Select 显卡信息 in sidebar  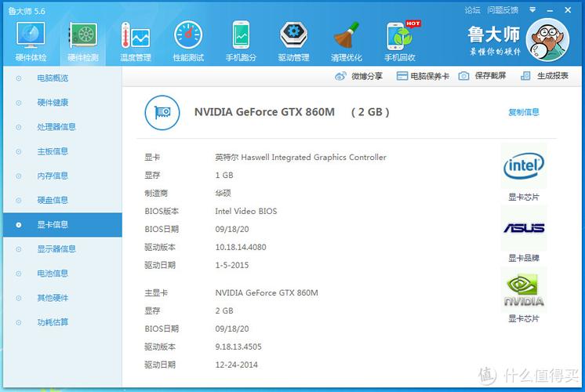[62, 225]
